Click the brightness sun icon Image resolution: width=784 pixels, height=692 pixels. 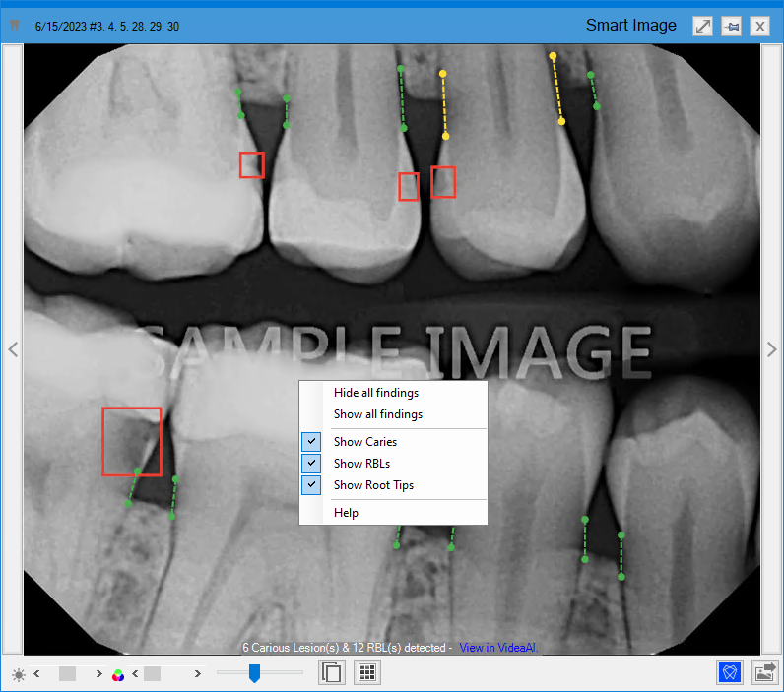coord(19,674)
